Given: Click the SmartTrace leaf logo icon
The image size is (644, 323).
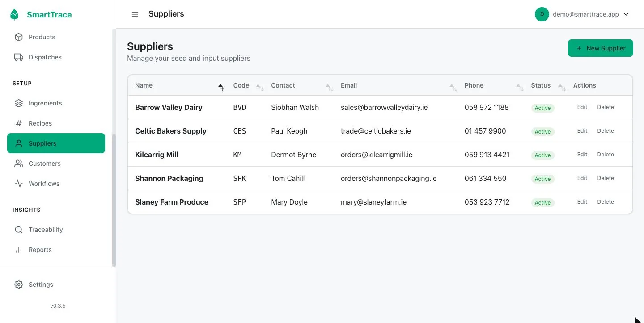Looking at the screenshot, I should (x=14, y=15).
